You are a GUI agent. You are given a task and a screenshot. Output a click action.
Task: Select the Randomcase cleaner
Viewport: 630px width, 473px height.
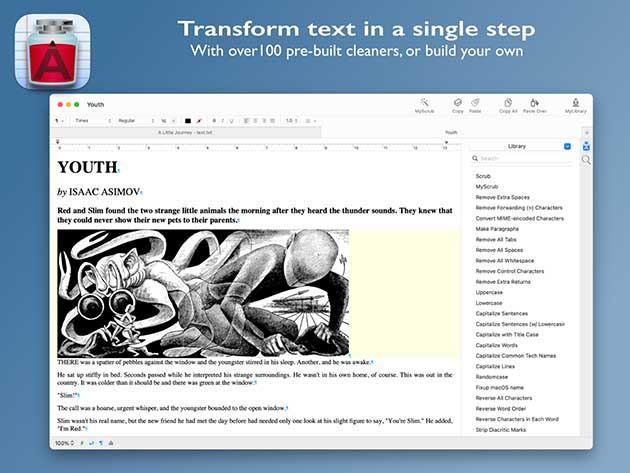491,377
